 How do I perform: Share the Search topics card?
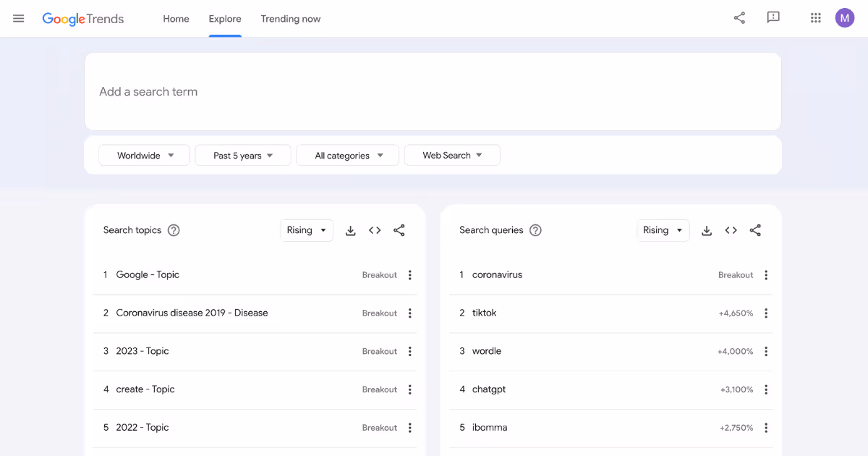point(399,230)
